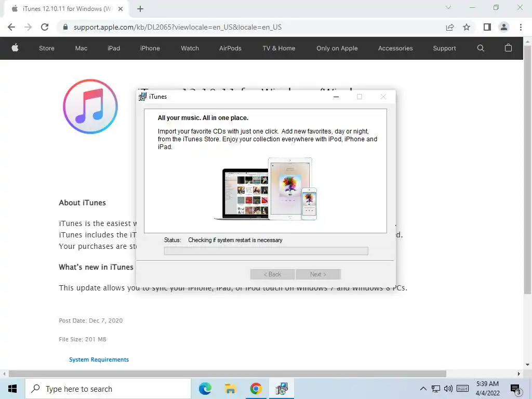Toggle the Chrome side panel icon
Screen dimensions: 532x399
point(487,27)
